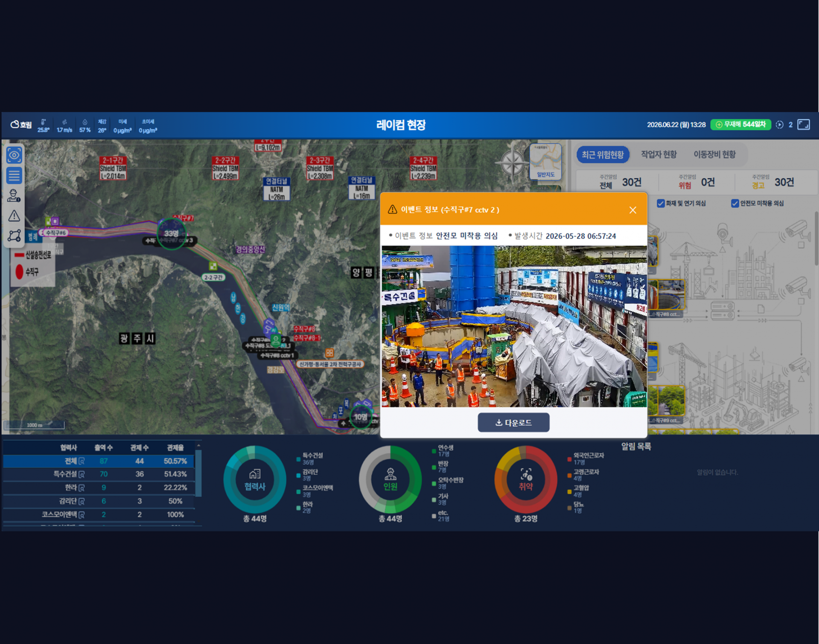Viewport: 819px width, 644px height.
Task: Click the 다운로드 button
Action: [513, 423]
